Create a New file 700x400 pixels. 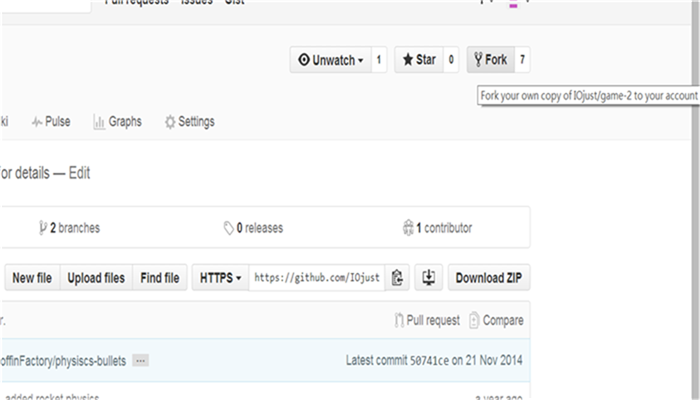pyautogui.click(x=32, y=278)
